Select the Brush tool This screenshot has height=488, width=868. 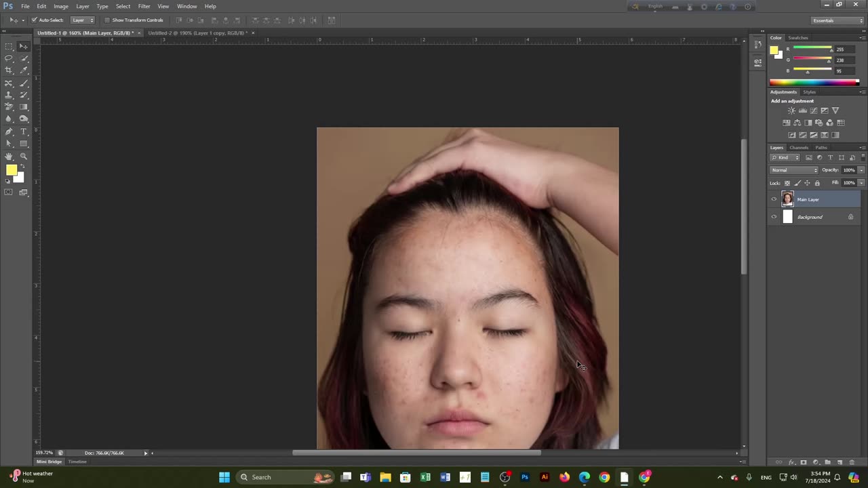pyautogui.click(x=23, y=83)
